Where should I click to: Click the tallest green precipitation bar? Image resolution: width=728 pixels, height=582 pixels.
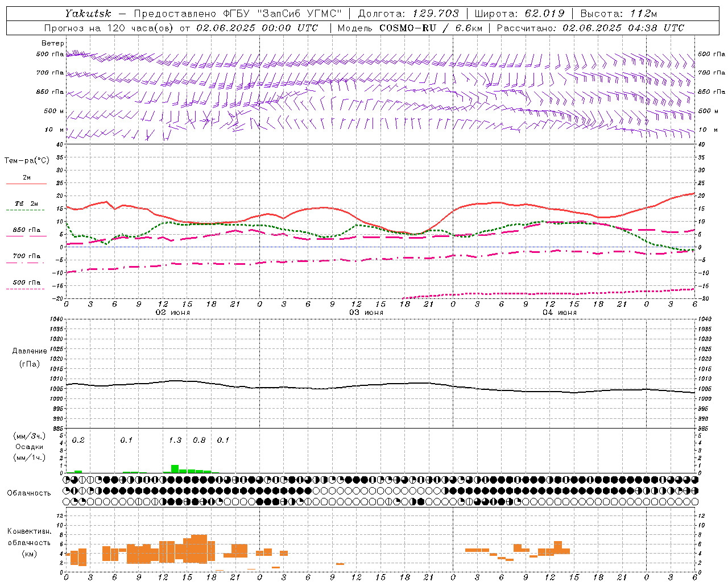pyautogui.click(x=175, y=469)
